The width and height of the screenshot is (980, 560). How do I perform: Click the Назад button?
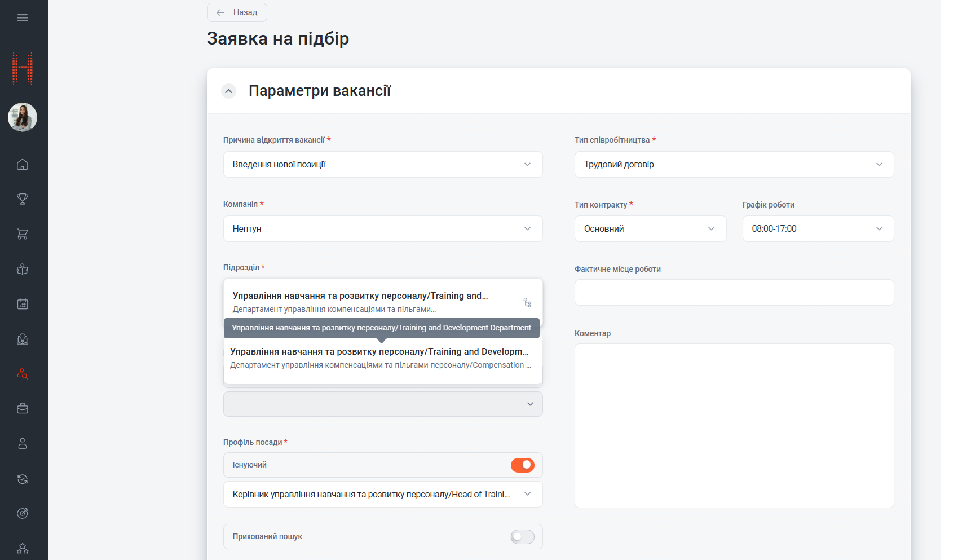click(236, 12)
